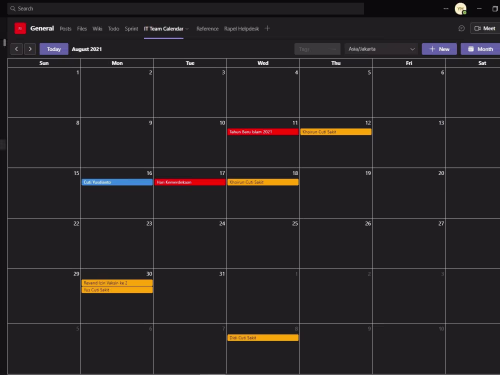
Task: Open the profile avatar picture
Action: tap(461, 9)
